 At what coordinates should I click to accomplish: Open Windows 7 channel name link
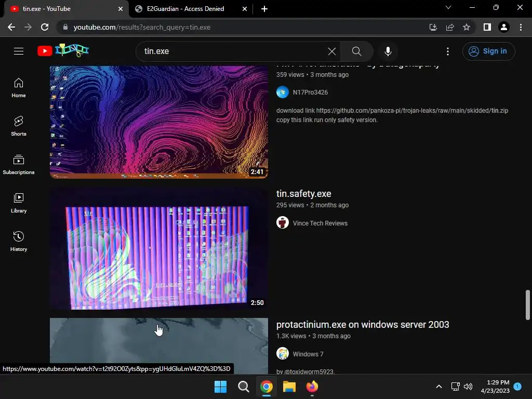[308, 354]
